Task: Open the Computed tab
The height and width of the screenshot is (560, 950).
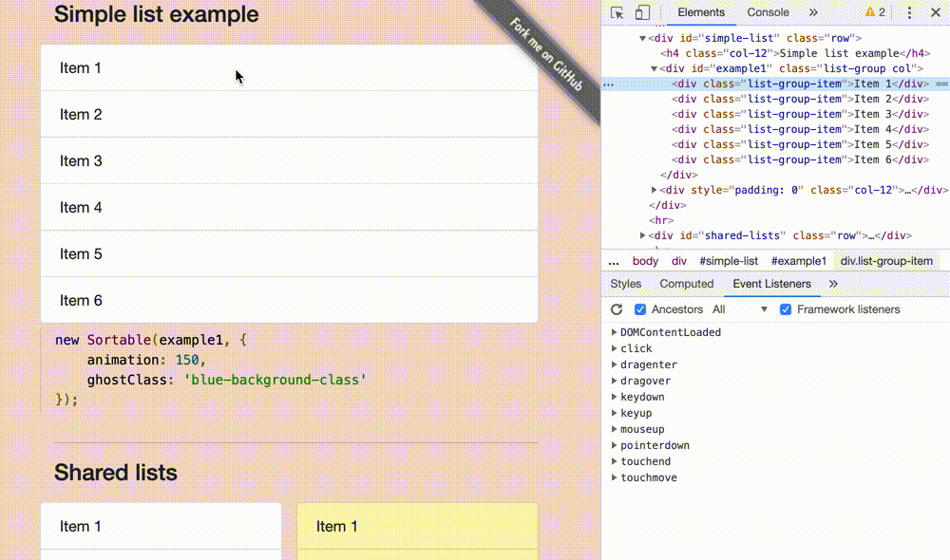Action: coord(687,284)
